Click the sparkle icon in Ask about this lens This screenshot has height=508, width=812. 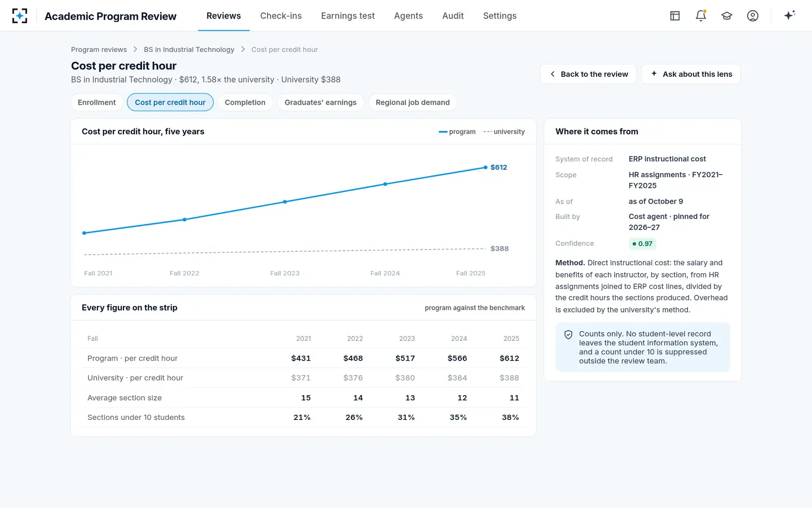click(x=654, y=74)
